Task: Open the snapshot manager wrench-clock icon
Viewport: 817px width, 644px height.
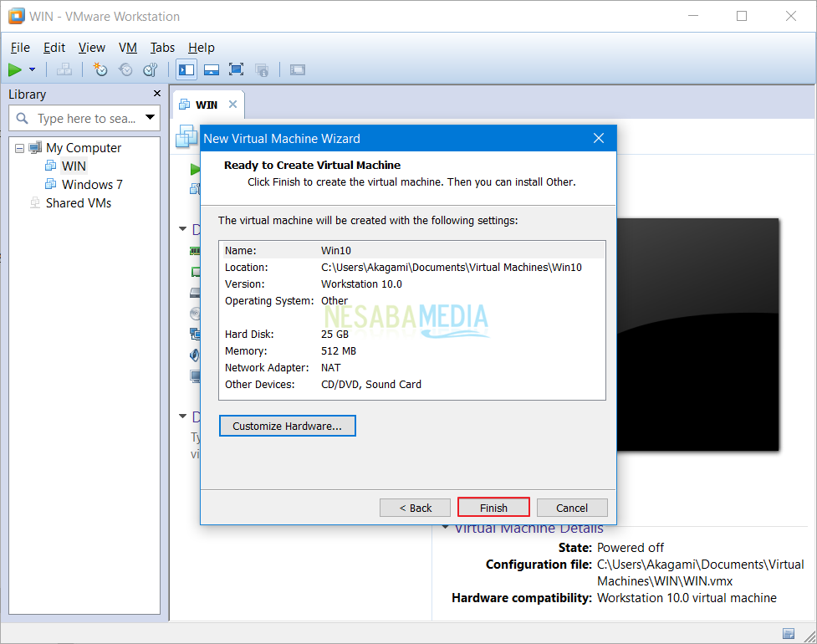Action: point(151,69)
